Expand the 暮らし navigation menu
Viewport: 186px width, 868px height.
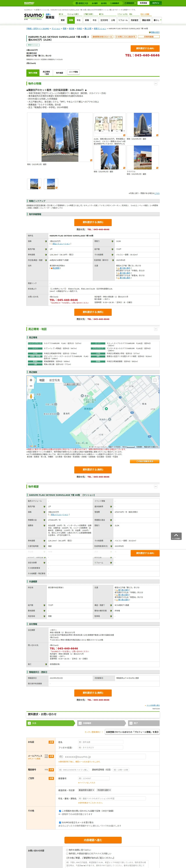click(x=157, y=20)
